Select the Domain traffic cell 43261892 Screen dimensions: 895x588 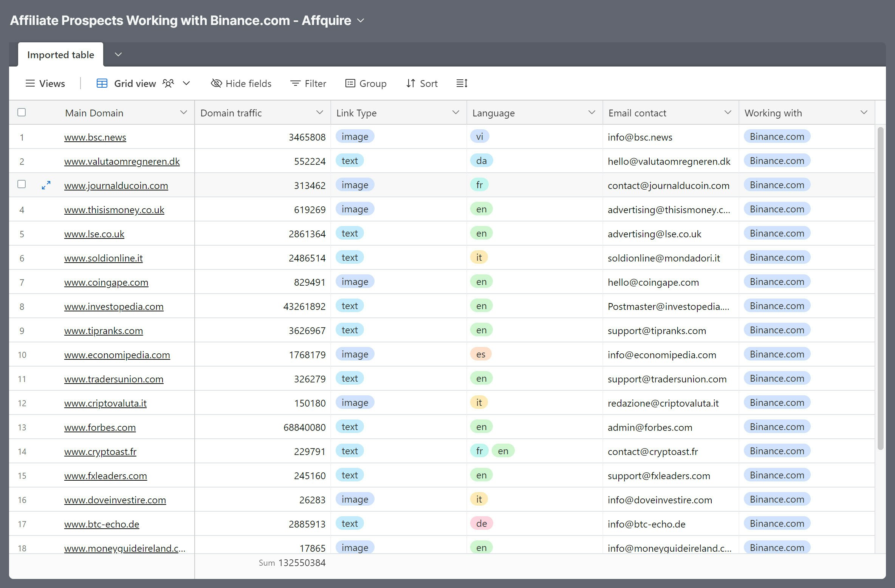click(263, 306)
